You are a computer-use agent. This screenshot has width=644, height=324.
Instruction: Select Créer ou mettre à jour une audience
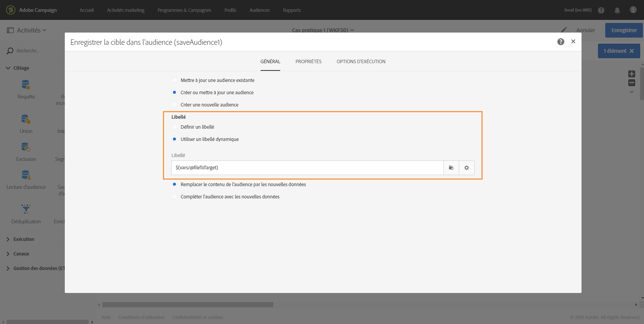[x=174, y=92]
